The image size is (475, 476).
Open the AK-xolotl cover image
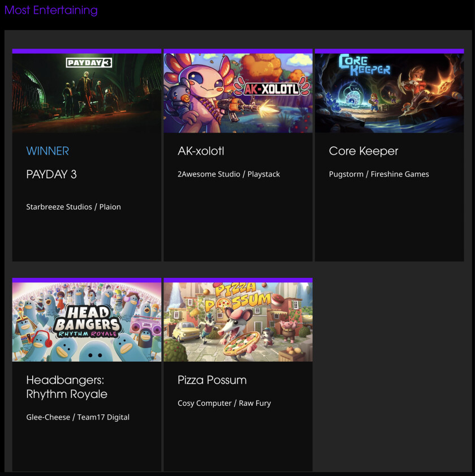(238, 93)
